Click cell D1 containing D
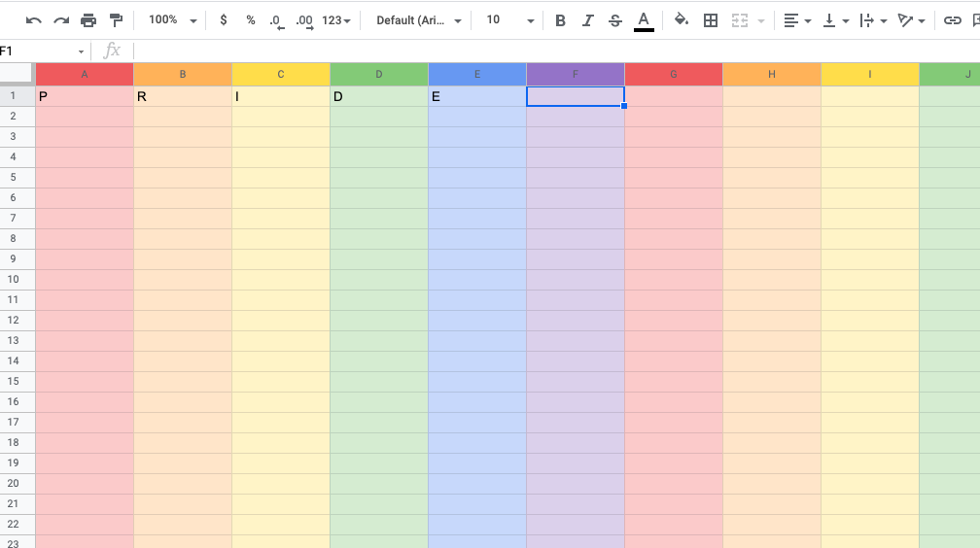This screenshot has width=980, height=548. pos(379,96)
